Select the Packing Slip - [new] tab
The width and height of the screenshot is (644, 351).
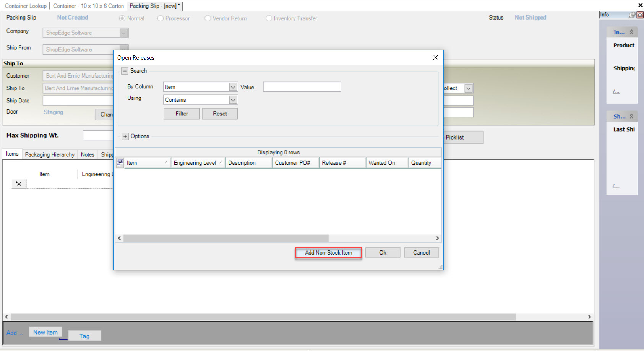(x=154, y=6)
